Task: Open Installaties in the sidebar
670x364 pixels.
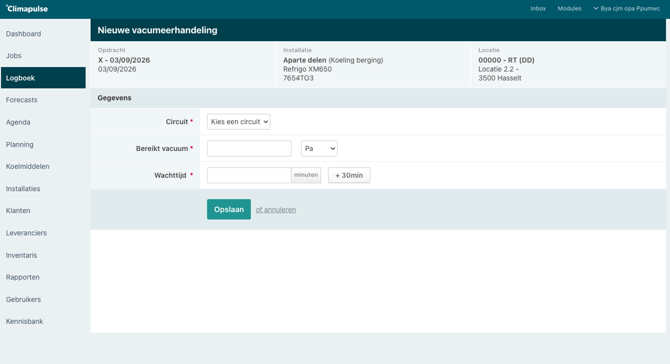Action: [x=43, y=188]
